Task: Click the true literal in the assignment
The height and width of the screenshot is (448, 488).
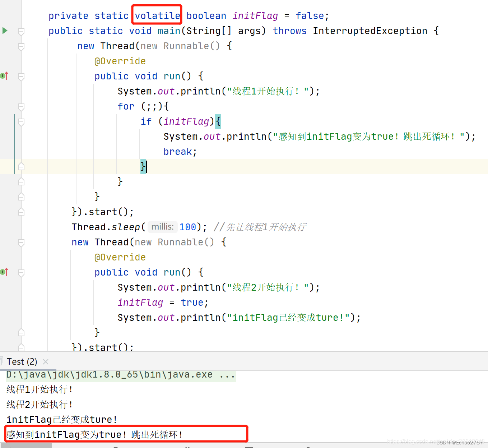Action: click(192, 302)
